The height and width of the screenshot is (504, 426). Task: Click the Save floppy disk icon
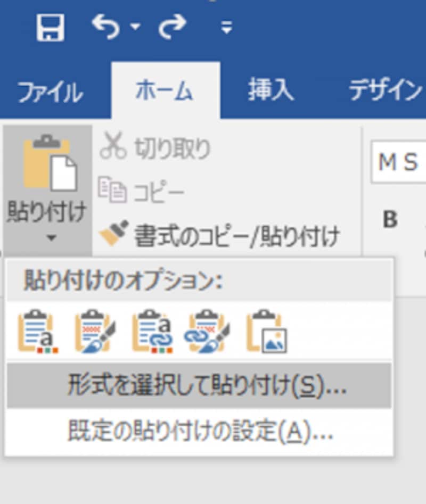coord(50,28)
